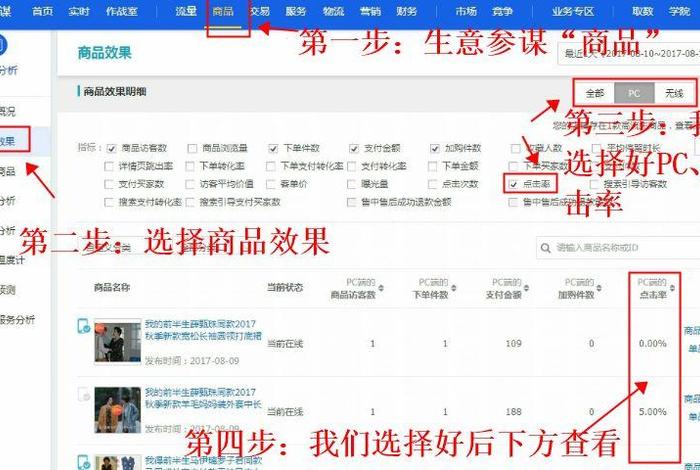Enable 下单转化率 checkbox
The height and width of the screenshot is (470, 700).
coord(190,166)
